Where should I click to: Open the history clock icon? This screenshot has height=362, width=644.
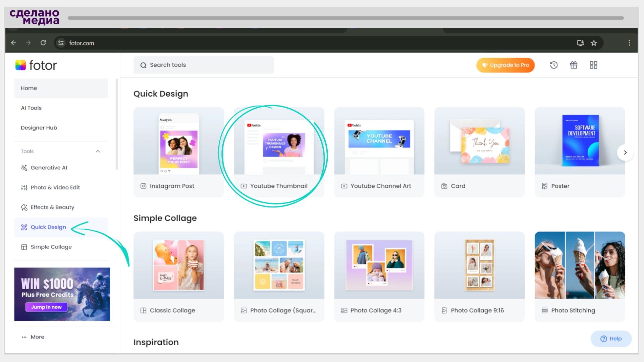point(554,65)
